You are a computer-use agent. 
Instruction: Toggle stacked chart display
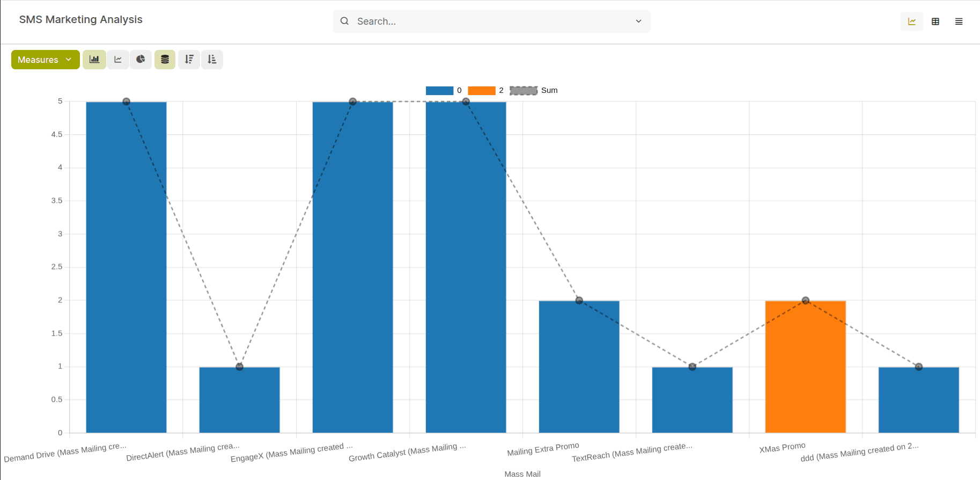pos(165,60)
